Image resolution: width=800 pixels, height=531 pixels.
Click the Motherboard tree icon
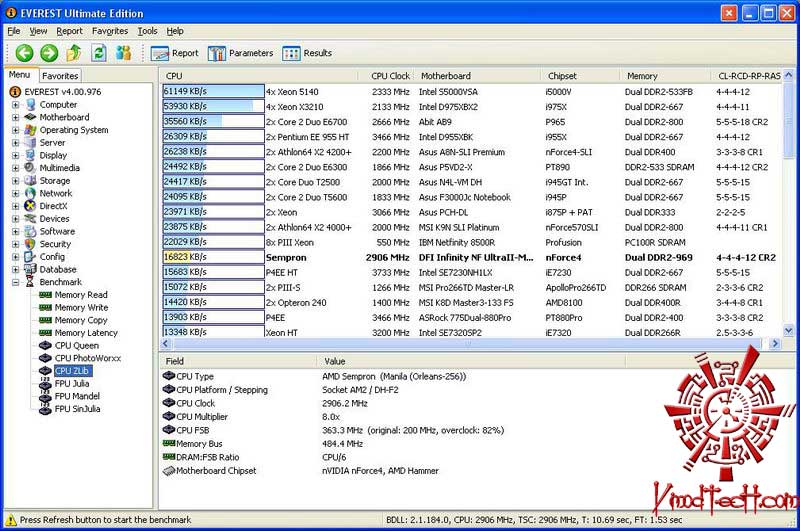click(x=31, y=117)
